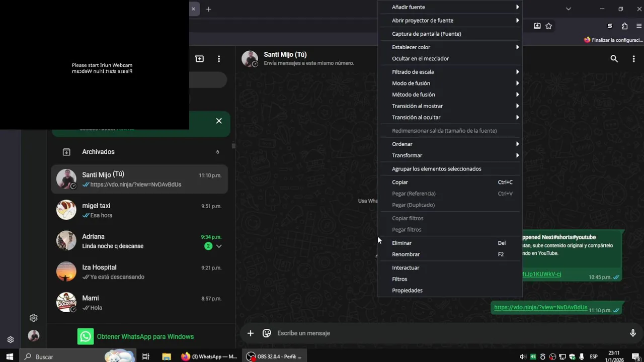
Task: Open the browser hamburger menu
Action: point(639,26)
